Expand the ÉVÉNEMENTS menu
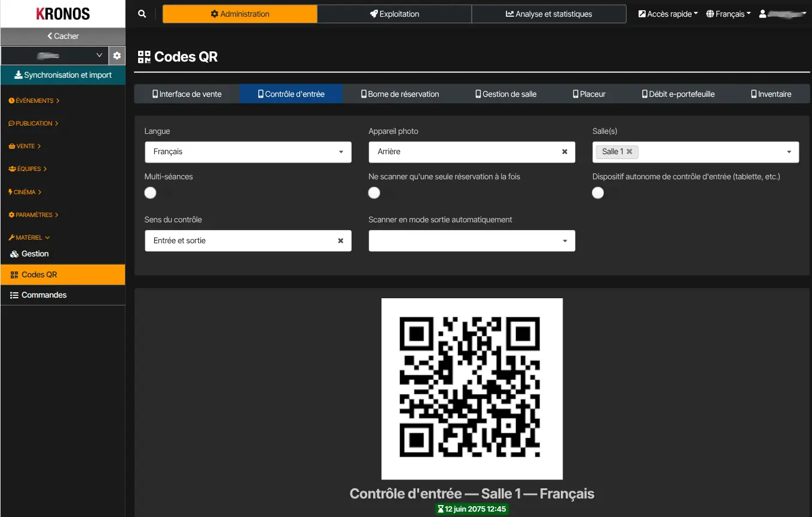Screen dimensions: 812x517 click(34, 100)
